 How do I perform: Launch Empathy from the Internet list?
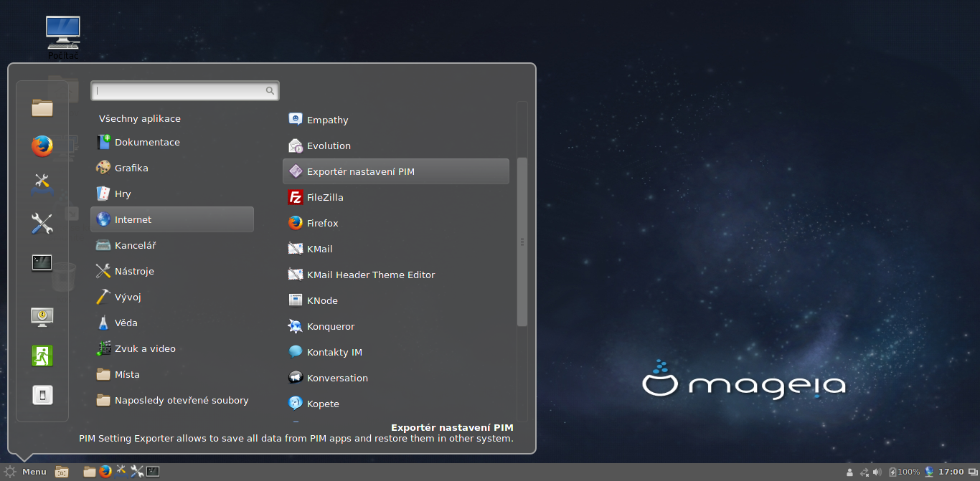(396, 120)
